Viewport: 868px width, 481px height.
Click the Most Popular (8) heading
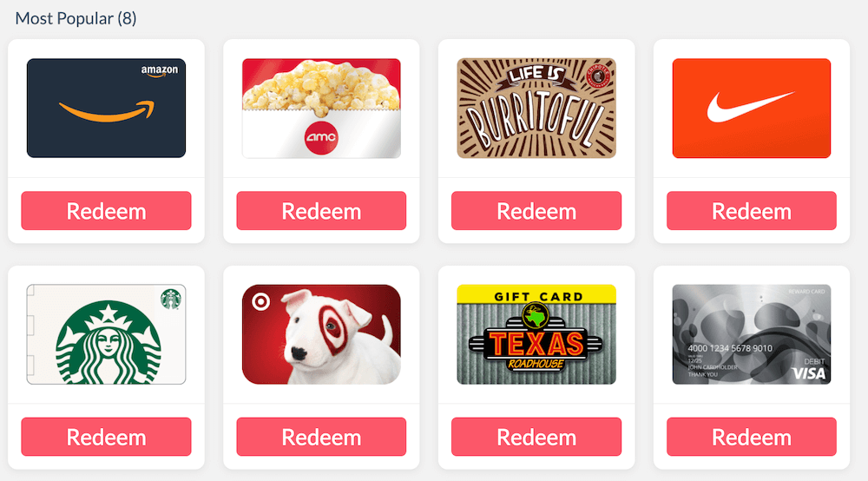(x=76, y=18)
